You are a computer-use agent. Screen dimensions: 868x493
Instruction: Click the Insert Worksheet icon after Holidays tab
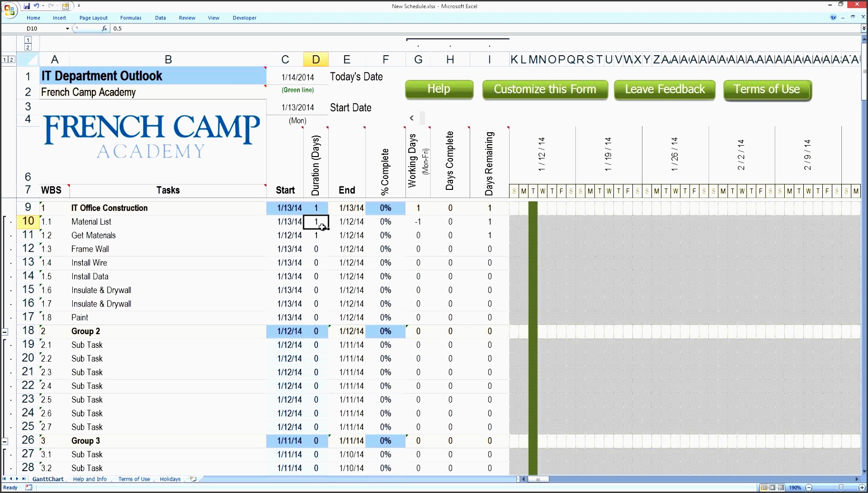click(x=193, y=479)
